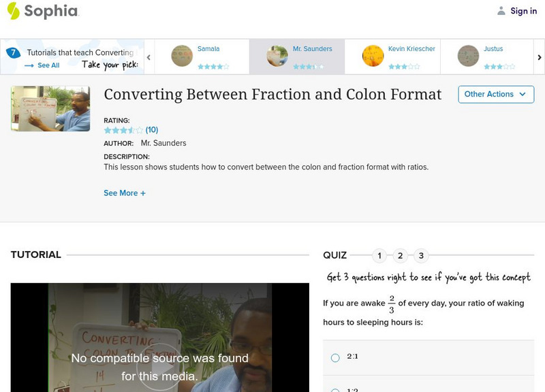Click the 7 tutorials count badge

[13, 52]
